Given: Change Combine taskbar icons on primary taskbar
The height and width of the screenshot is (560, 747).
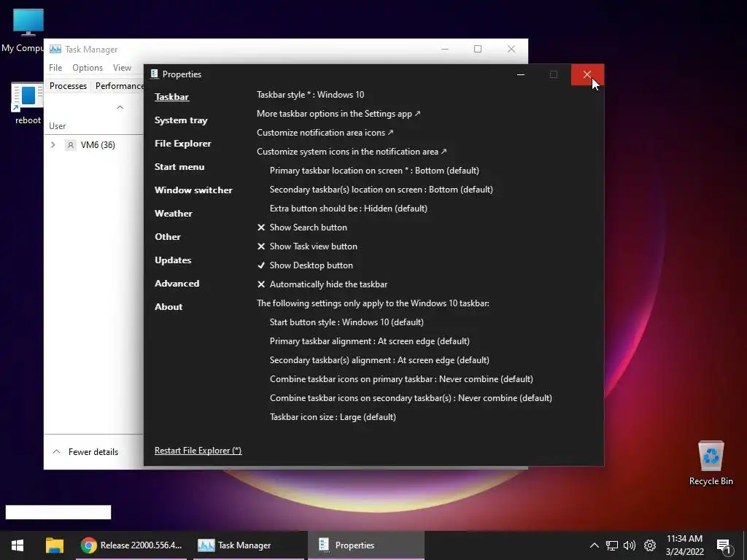Looking at the screenshot, I should 401,379.
